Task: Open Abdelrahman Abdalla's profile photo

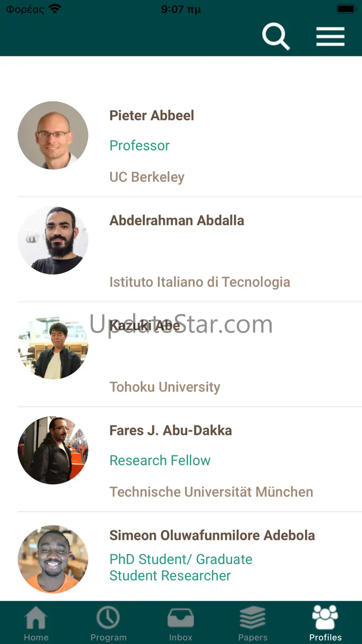Action: tap(53, 240)
